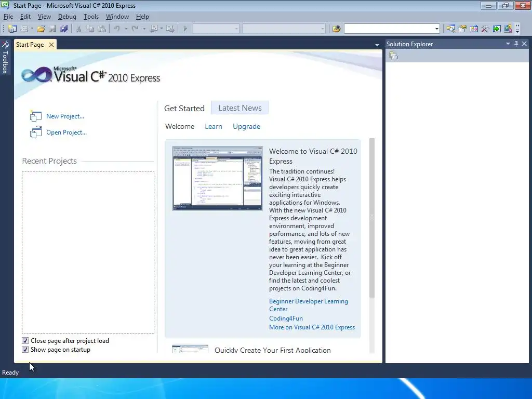Click 'Quickly Create Your First Application' heading
The width and height of the screenshot is (532, 399).
(272, 350)
